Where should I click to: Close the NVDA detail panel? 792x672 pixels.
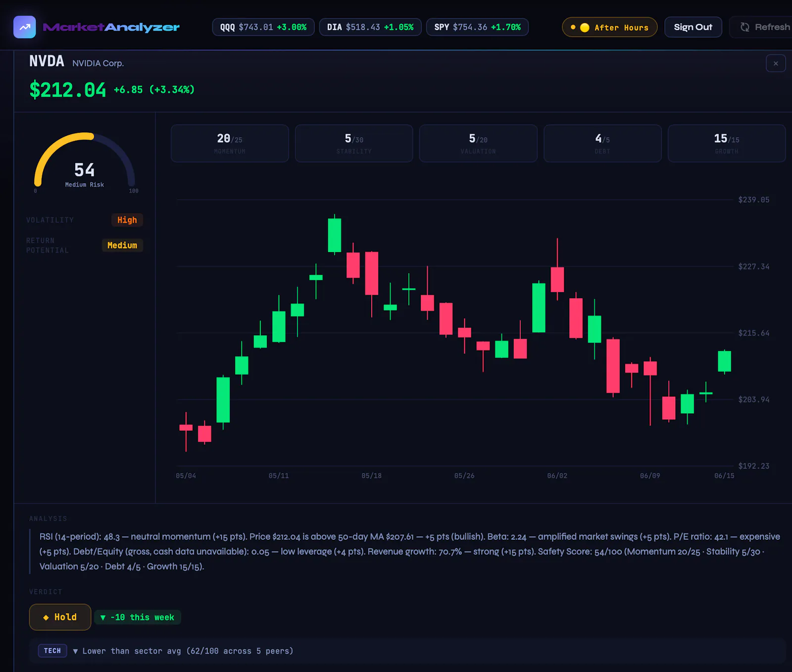(x=776, y=63)
